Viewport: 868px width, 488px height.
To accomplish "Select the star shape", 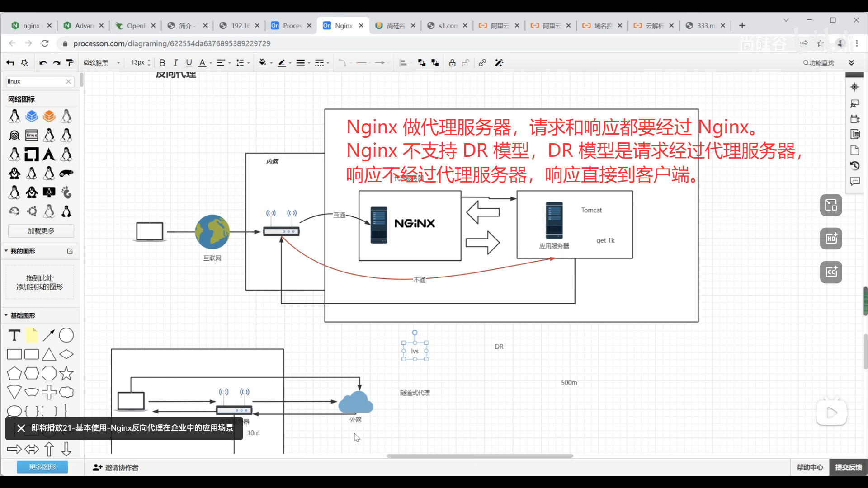I will [x=66, y=373].
